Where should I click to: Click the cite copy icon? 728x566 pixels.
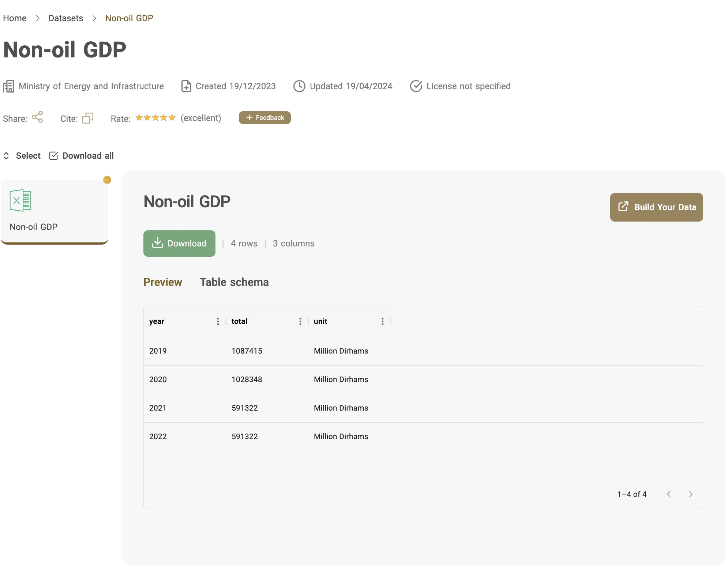coord(88,118)
